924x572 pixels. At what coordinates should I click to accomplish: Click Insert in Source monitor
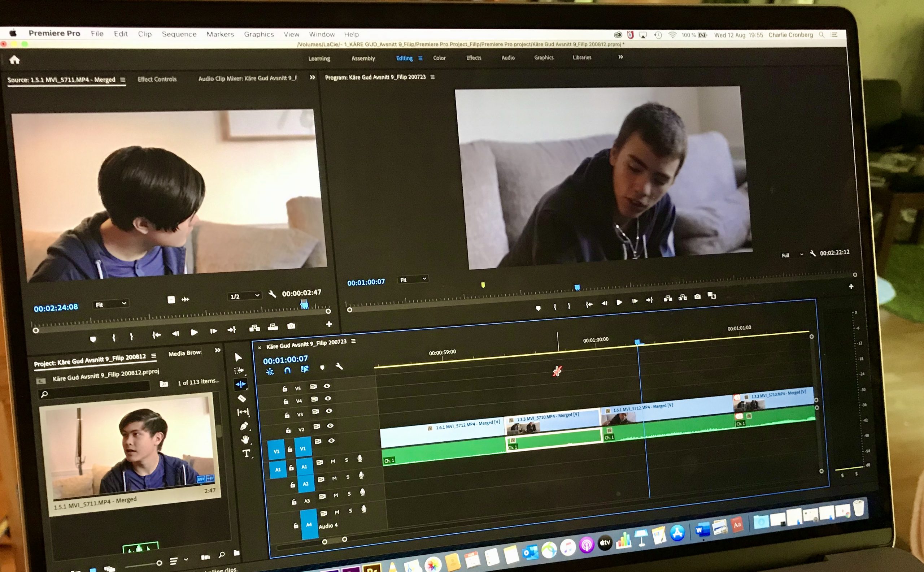click(254, 328)
